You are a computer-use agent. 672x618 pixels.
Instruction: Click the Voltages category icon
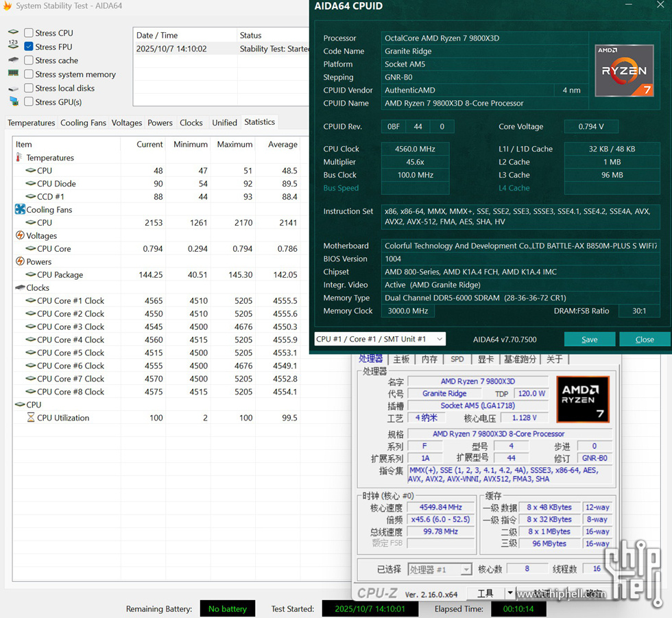[20, 236]
